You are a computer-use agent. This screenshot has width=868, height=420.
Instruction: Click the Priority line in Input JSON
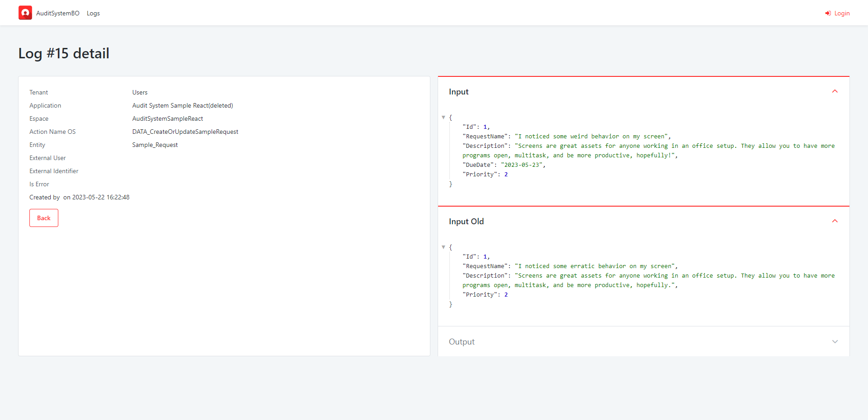coord(485,174)
